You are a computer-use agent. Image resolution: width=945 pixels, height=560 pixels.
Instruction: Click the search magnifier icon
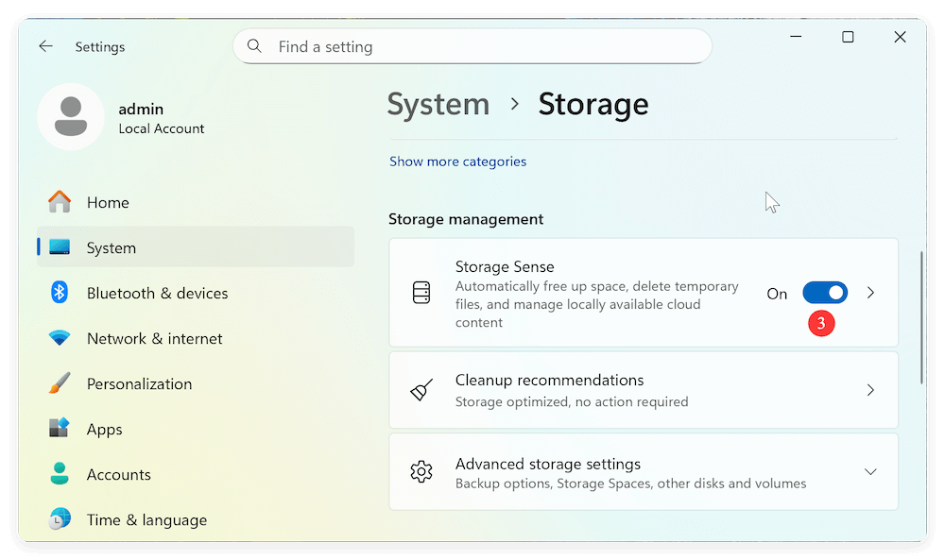click(254, 46)
